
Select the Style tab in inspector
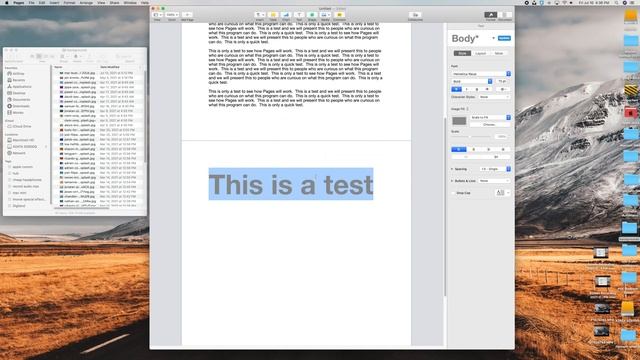point(462,53)
